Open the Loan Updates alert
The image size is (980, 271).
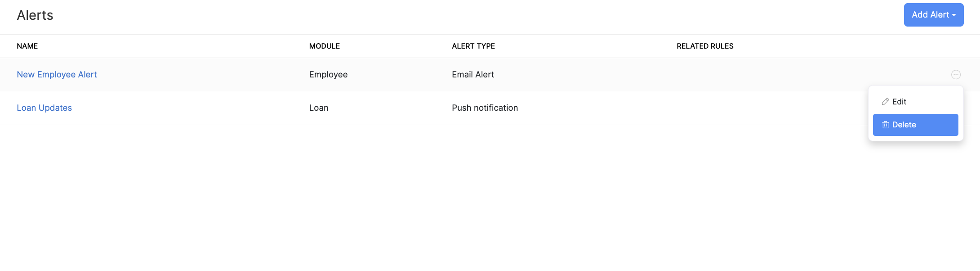pos(44,108)
